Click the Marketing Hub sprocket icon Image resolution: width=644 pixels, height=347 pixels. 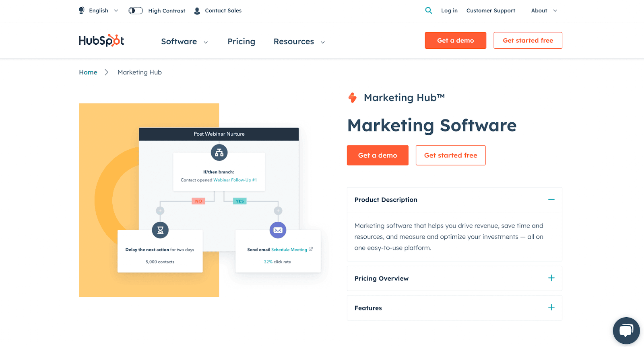353,97
